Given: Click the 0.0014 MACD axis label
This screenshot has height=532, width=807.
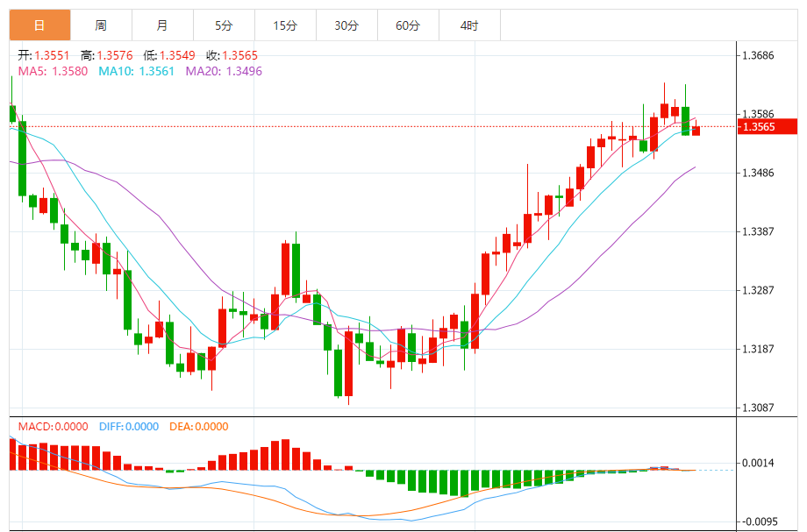Looking at the screenshot, I should coord(758,463).
